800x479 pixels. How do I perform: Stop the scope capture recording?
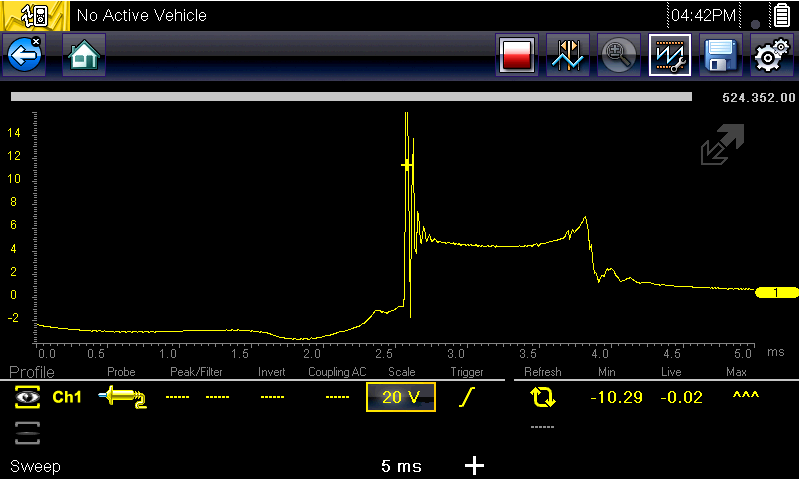[x=517, y=55]
